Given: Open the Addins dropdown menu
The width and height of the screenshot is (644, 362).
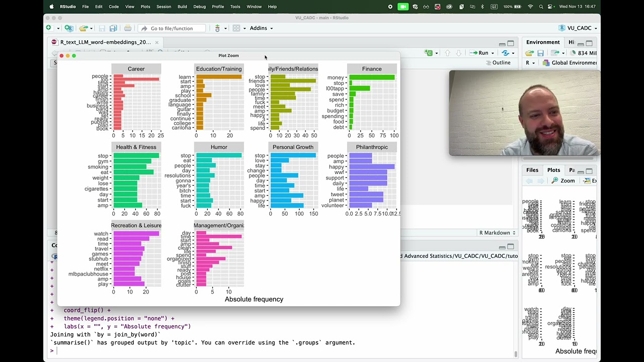Looking at the screenshot, I should (261, 28).
